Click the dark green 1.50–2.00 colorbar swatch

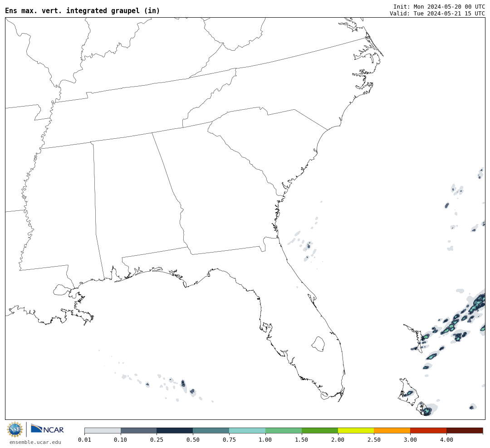point(320,430)
